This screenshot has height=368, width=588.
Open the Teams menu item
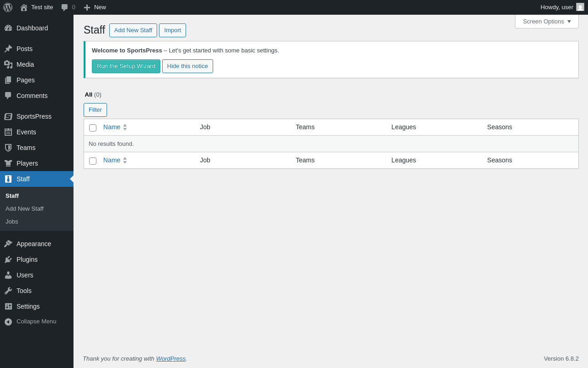[37, 148]
